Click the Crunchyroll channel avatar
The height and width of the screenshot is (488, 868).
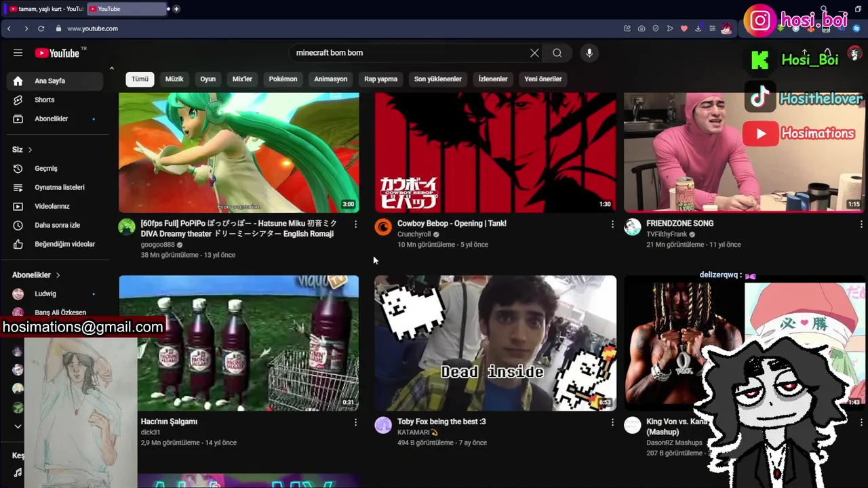383,227
